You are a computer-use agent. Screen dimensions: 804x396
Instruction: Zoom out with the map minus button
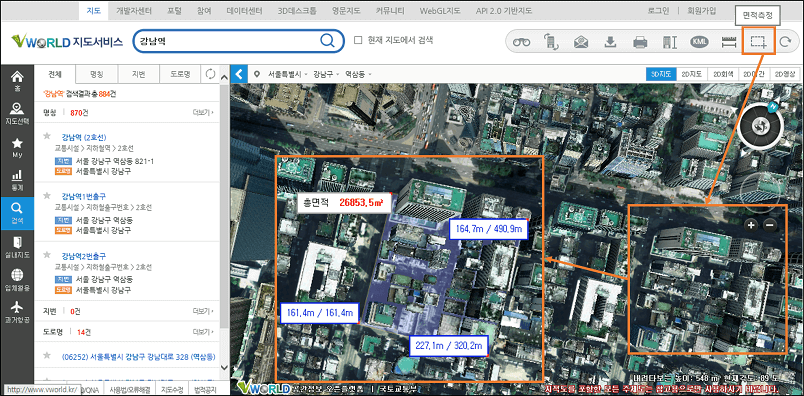770,225
